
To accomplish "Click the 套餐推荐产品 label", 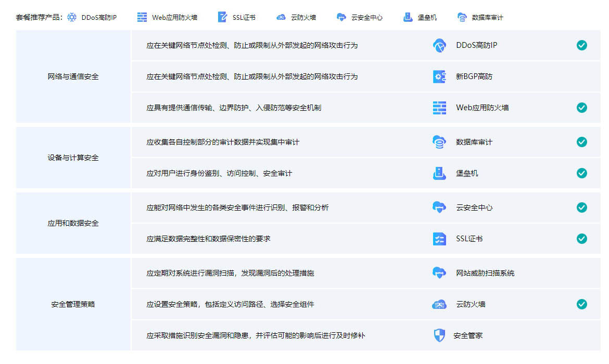I will pyautogui.click(x=39, y=18).
